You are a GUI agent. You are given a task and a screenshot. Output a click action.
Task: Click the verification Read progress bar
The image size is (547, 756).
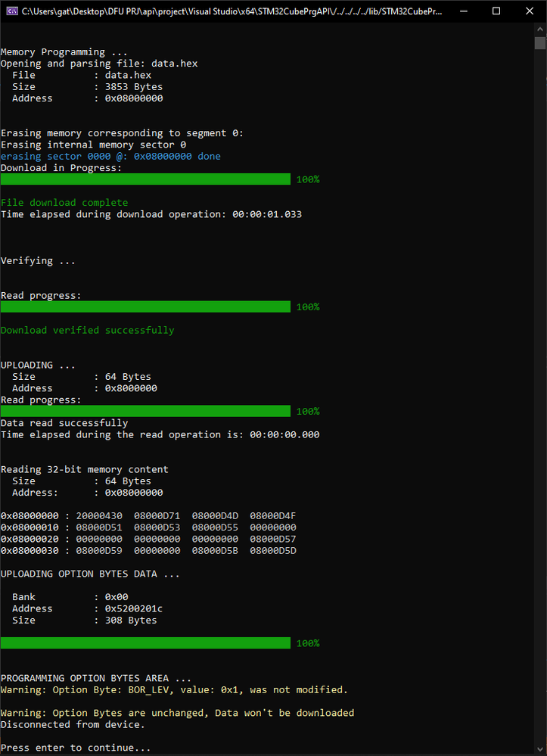point(145,306)
